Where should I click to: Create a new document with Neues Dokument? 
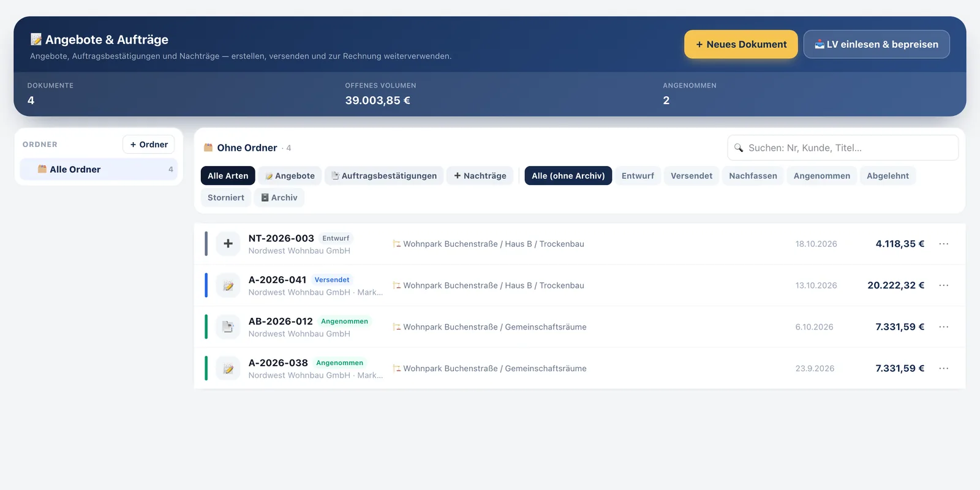pos(741,44)
